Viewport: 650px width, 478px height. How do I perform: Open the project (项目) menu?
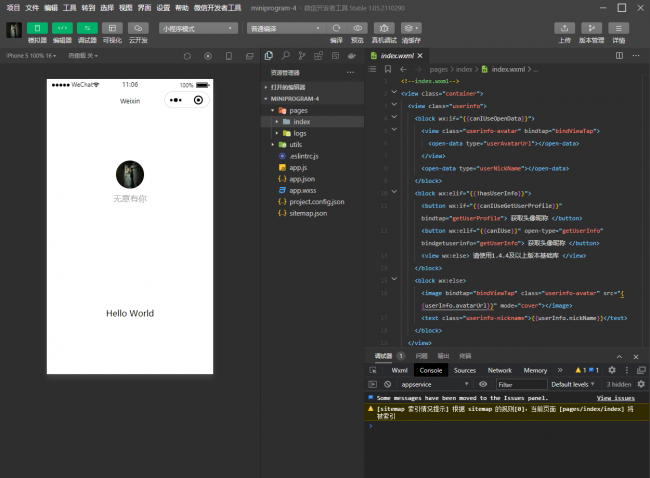point(13,8)
